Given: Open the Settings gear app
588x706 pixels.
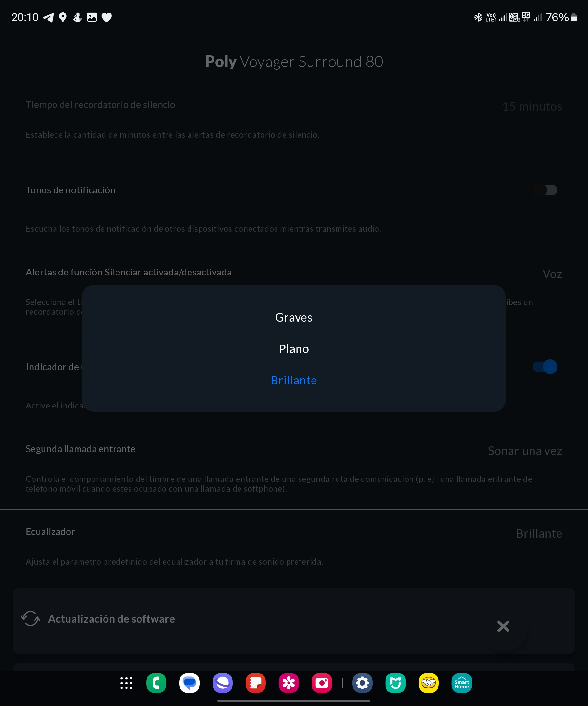Looking at the screenshot, I should (x=362, y=683).
